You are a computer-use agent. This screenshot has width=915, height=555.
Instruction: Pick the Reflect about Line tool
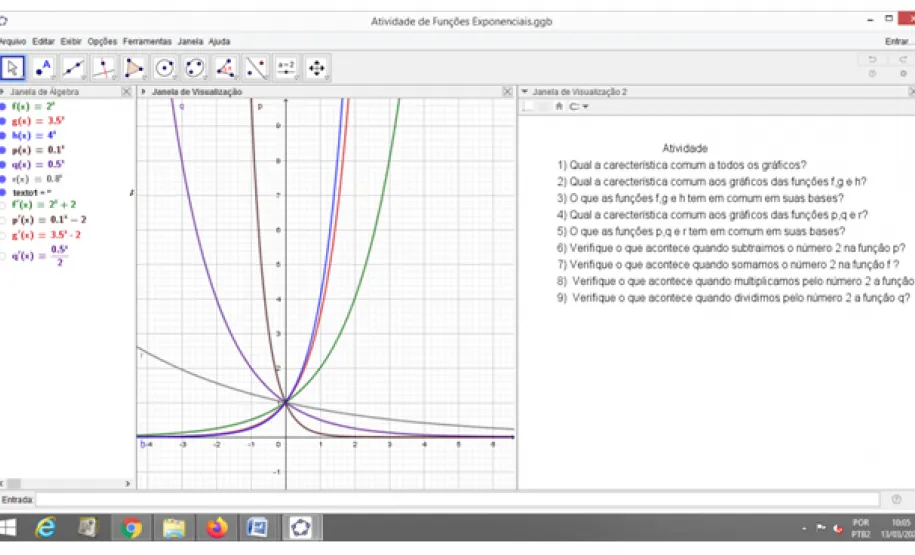coord(256,68)
